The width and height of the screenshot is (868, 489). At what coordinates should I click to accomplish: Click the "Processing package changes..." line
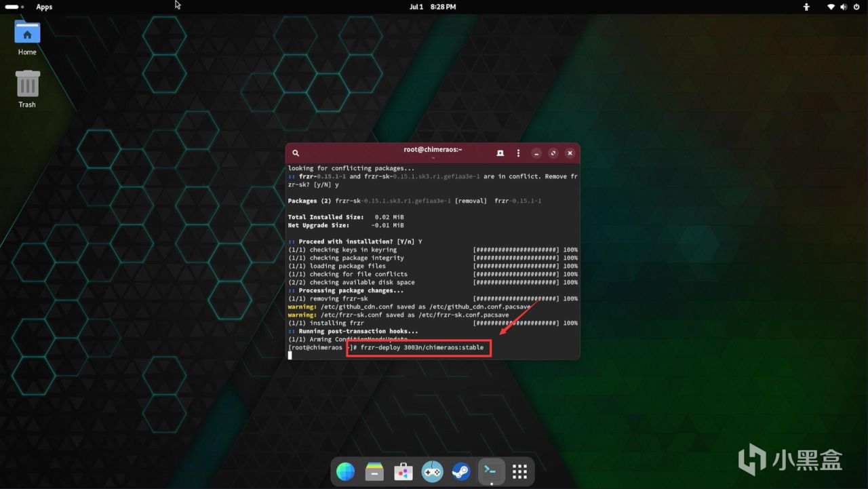click(346, 290)
